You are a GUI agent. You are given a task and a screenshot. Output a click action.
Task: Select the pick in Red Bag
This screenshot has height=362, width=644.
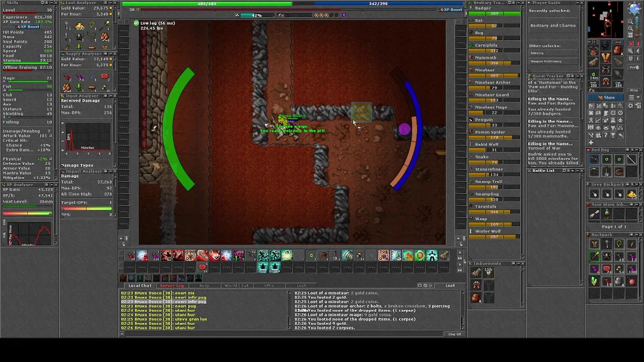(x=593, y=172)
